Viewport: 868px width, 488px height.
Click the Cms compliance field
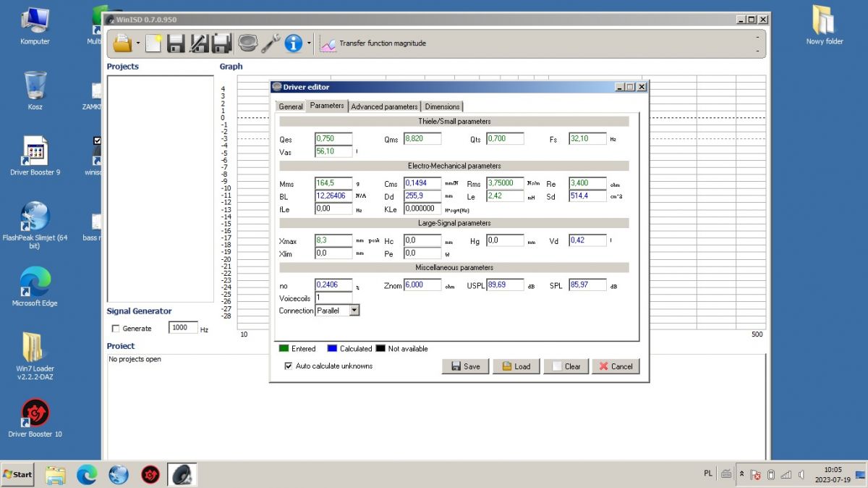click(x=422, y=183)
